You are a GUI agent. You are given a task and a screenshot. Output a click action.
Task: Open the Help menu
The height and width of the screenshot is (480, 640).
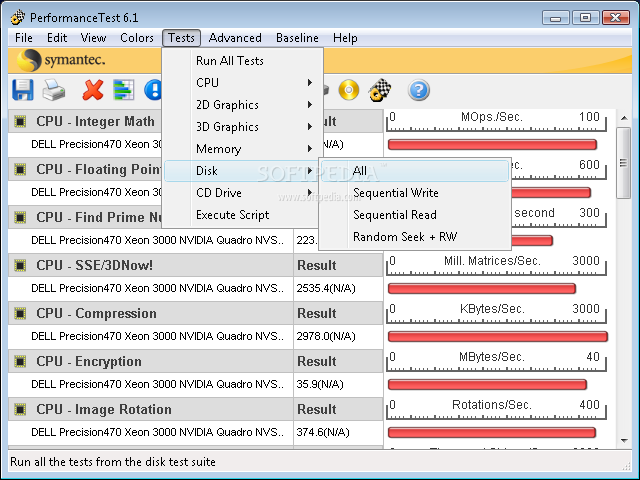click(345, 38)
